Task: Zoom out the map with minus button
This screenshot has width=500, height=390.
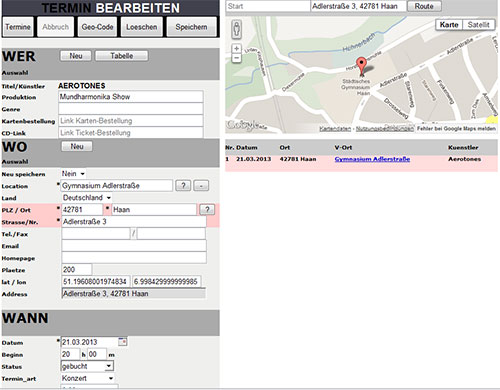Action: [x=236, y=58]
